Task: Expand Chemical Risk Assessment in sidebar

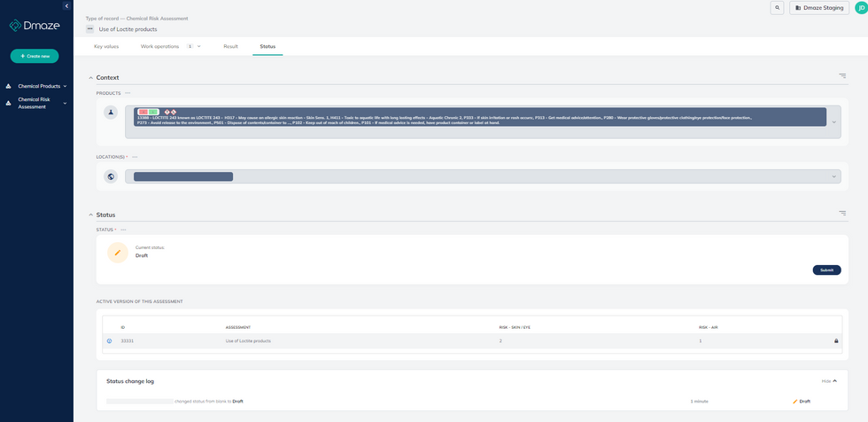Action: pyautogui.click(x=65, y=103)
